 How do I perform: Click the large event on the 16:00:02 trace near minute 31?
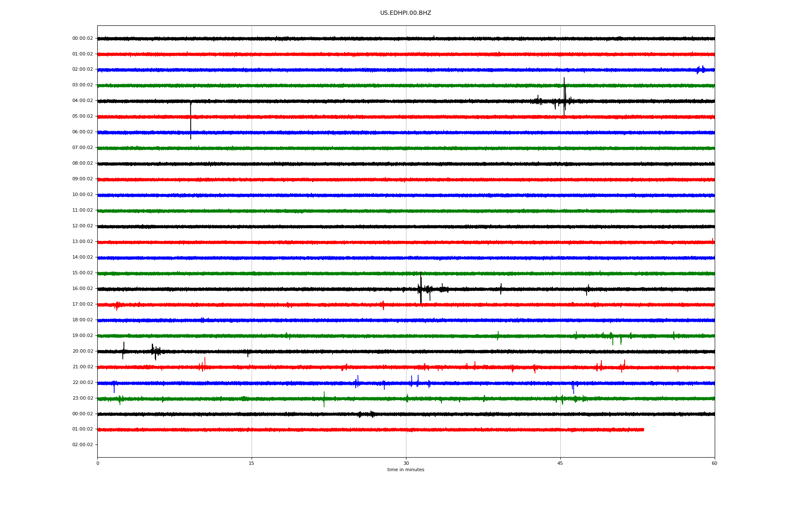click(x=421, y=288)
